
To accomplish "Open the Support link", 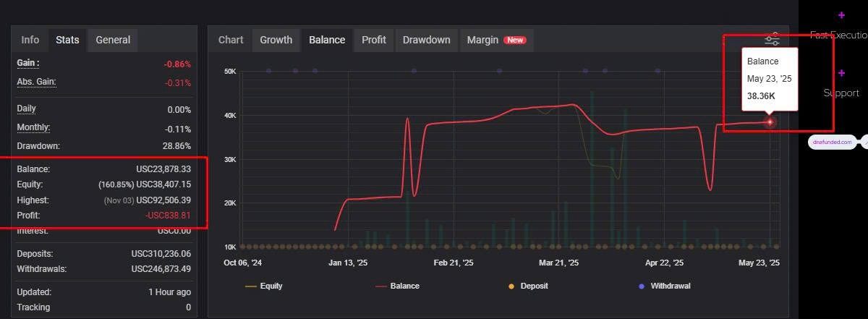I will 841,93.
